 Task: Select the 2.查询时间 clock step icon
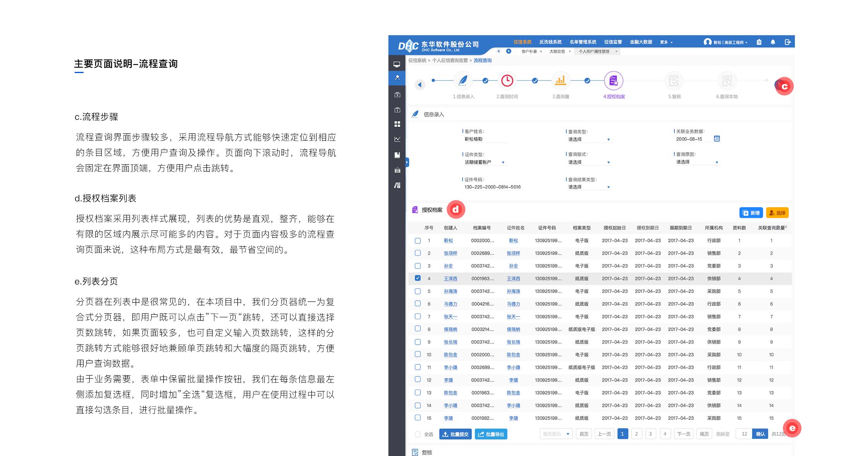(507, 80)
